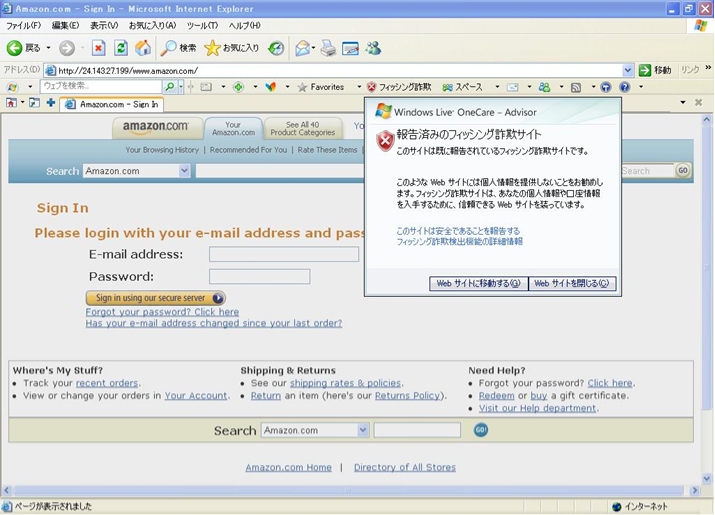Click the Refresh page icon
Screen dimensions: 715x515
[121, 48]
